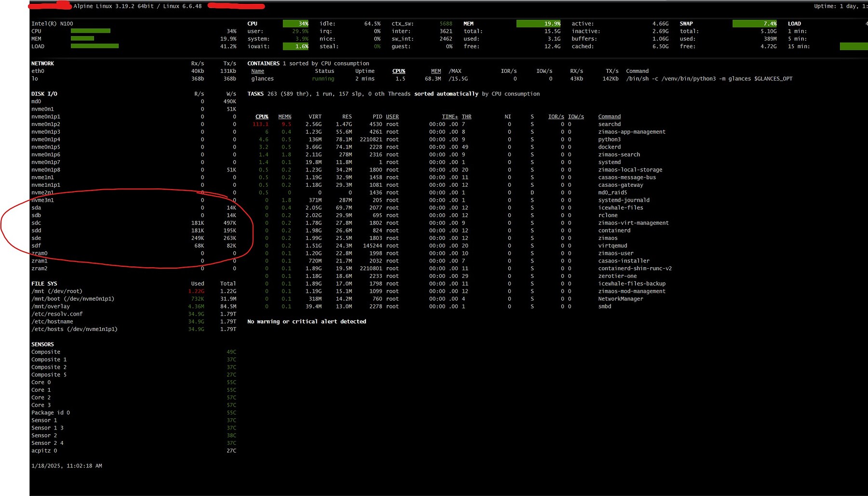Click the Package id 0 sensor row

(x=134, y=413)
